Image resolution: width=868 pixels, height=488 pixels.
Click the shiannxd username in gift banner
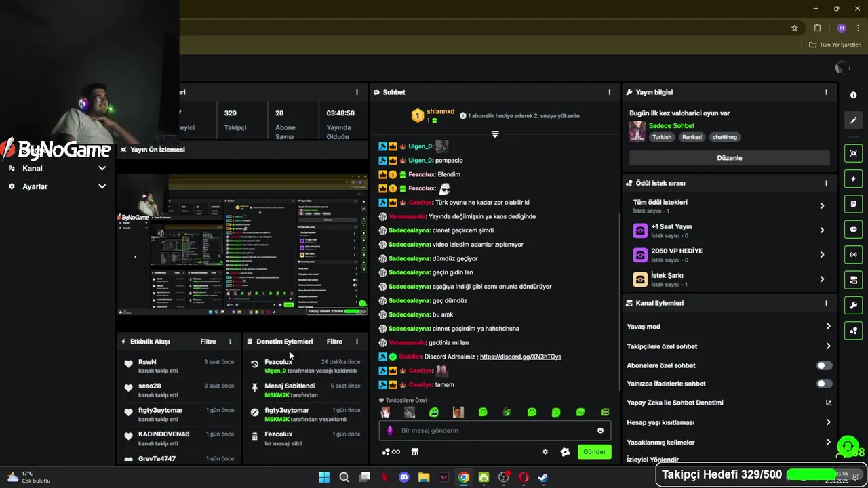[x=440, y=111]
